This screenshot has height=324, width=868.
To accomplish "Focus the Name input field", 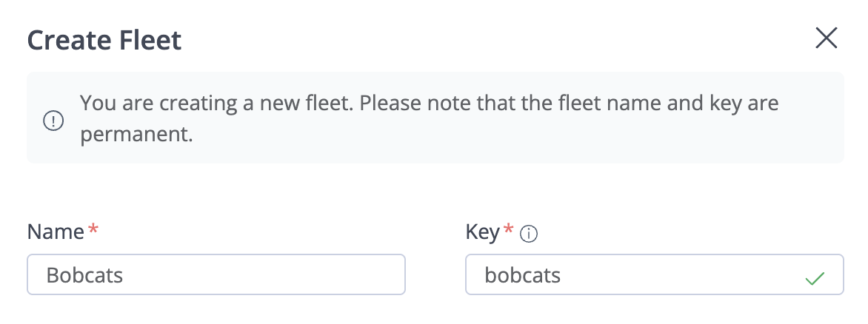I will [x=216, y=275].
